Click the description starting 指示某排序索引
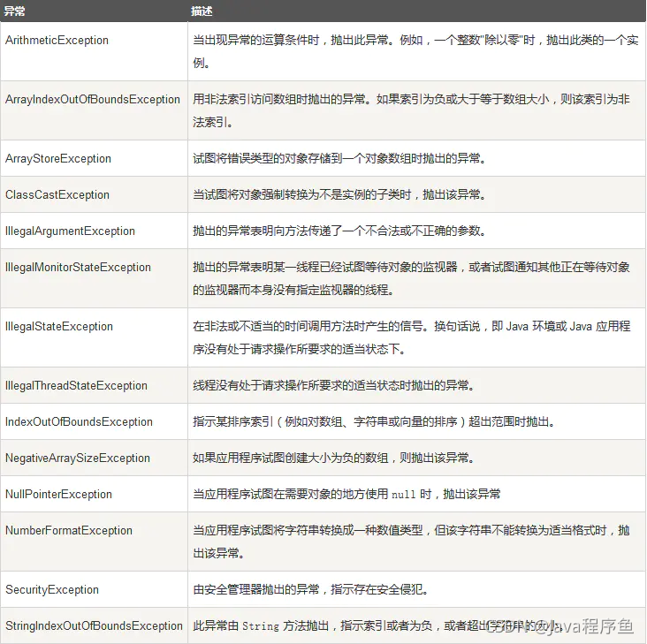The height and width of the screenshot is (644, 647). point(374,421)
